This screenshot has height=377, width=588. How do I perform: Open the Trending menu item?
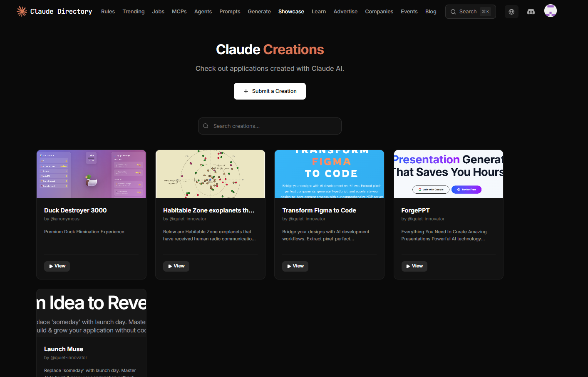pos(134,12)
